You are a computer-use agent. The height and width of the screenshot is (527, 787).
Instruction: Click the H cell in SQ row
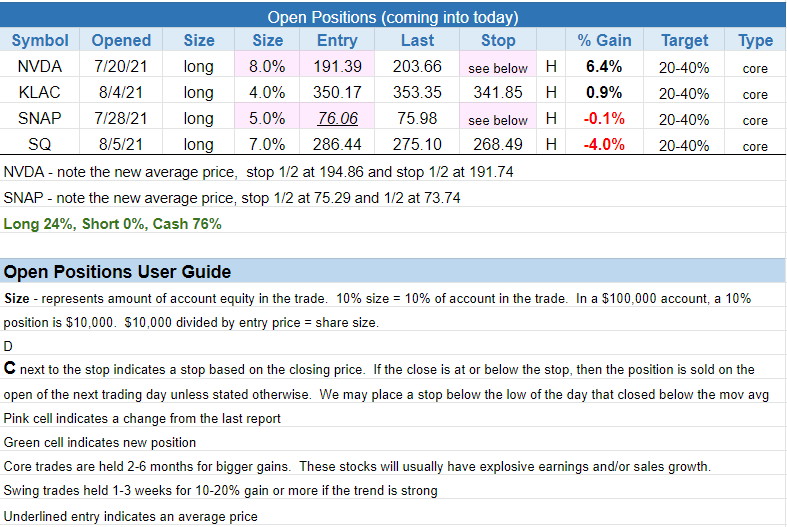tap(551, 145)
